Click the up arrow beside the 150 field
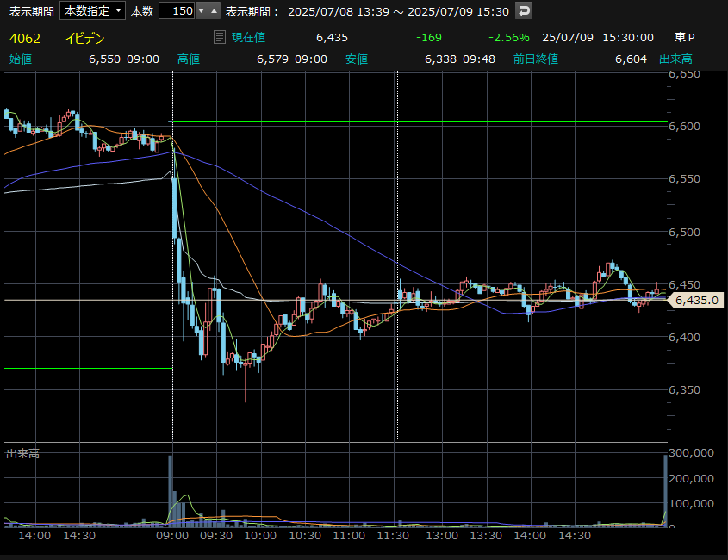Viewport: 728px width, 560px height. (215, 11)
